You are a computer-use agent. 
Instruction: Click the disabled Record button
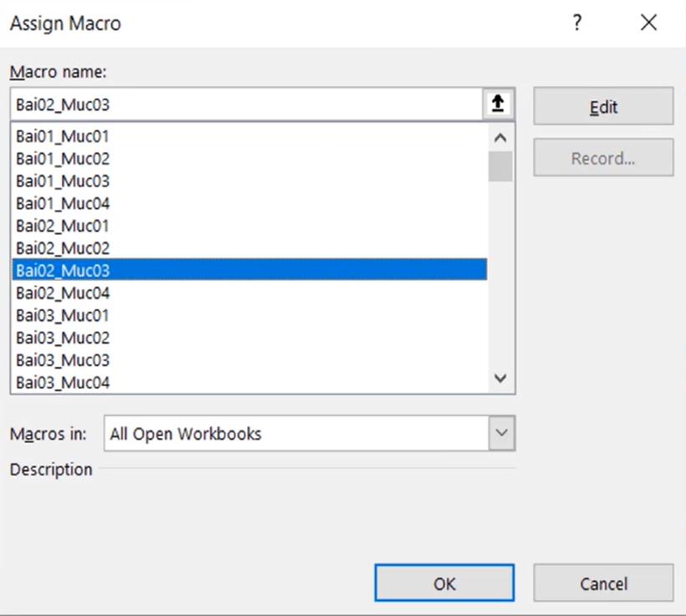click(603, 157)
